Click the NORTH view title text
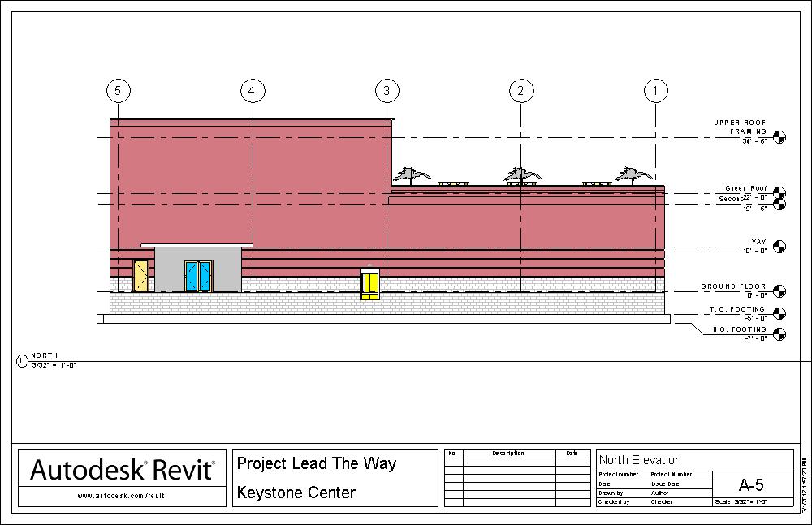 45,355
